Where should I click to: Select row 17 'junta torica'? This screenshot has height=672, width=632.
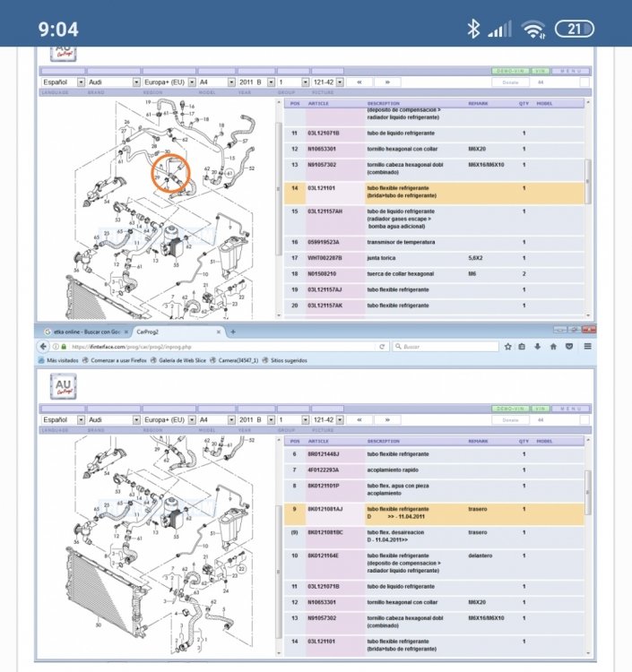(434, 258)
